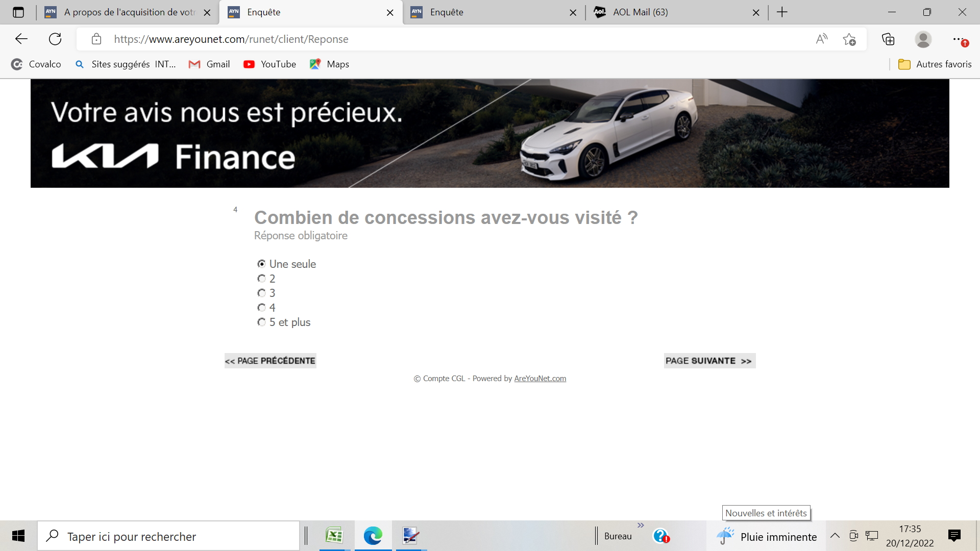Screen dimensions: 980x551
Task: Click the YouTube bookmark in favorites bar
Action: 270,64
